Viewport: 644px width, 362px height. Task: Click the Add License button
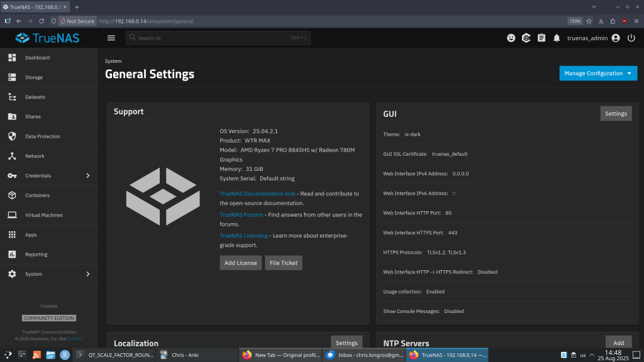click(240, 263)
